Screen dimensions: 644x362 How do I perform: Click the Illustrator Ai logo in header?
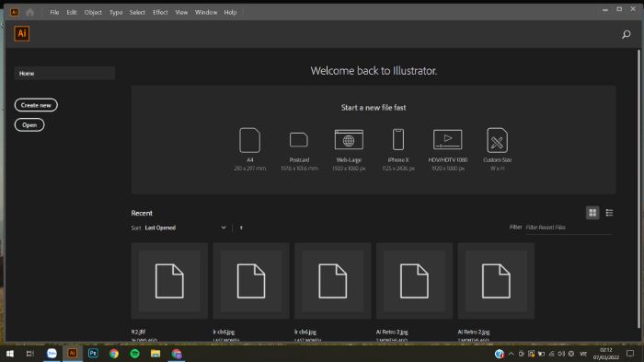22,34
